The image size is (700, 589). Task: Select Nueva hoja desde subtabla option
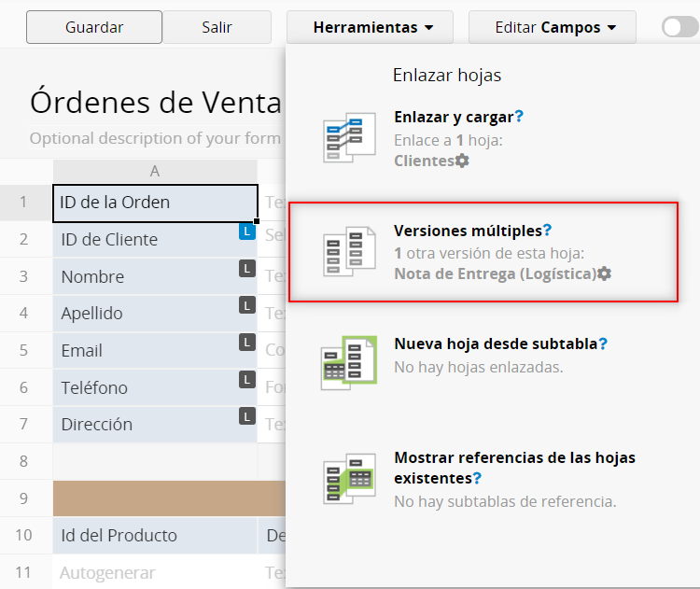pyautogui.click(x=495, y=344)
